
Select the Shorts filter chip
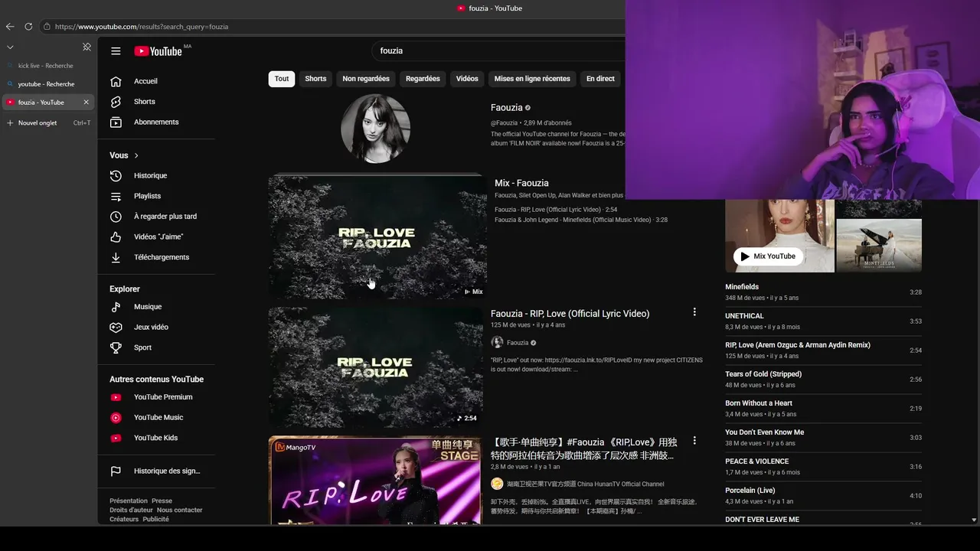click(315, 79)
